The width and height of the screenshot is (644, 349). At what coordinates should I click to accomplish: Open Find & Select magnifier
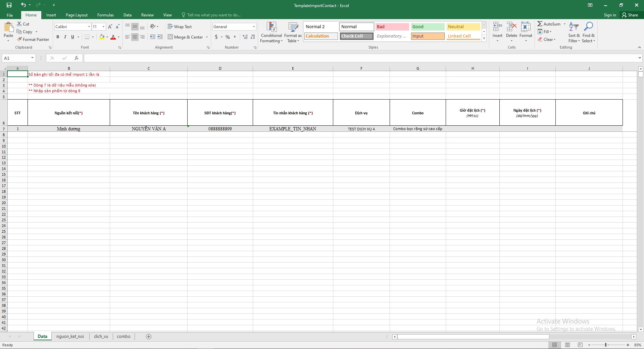[x=588, y=27]
